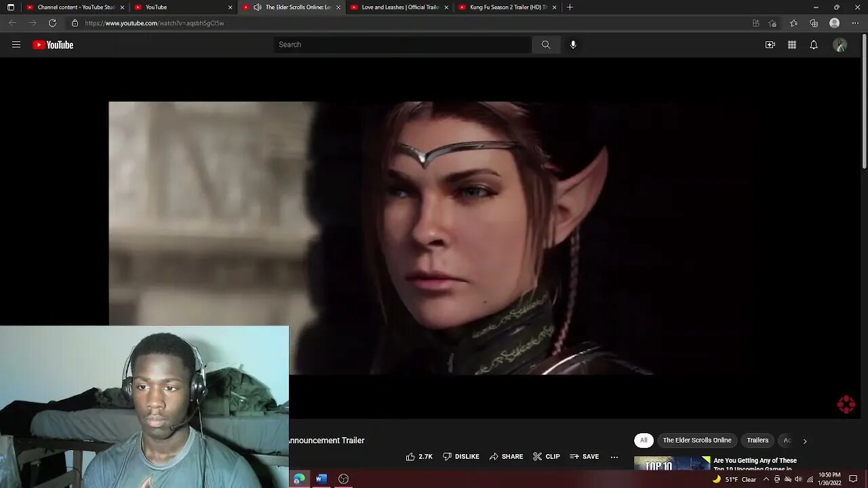Reload the page with the refresh button
Screen dimensions: 868x488
[52, 23]
